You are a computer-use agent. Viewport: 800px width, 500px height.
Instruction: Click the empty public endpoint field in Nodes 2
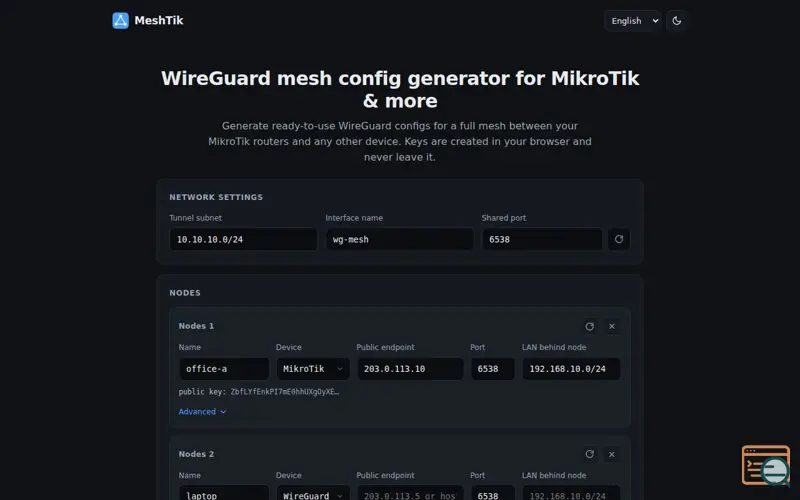point(410,493)
